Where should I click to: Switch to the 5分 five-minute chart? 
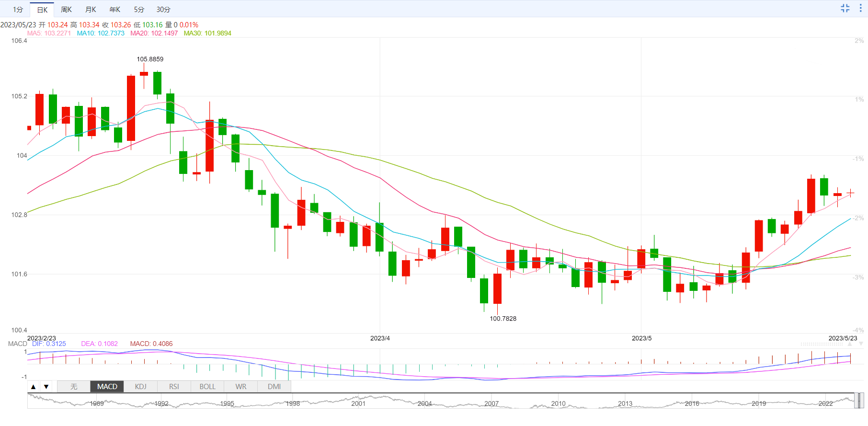[x=139, y=10]
